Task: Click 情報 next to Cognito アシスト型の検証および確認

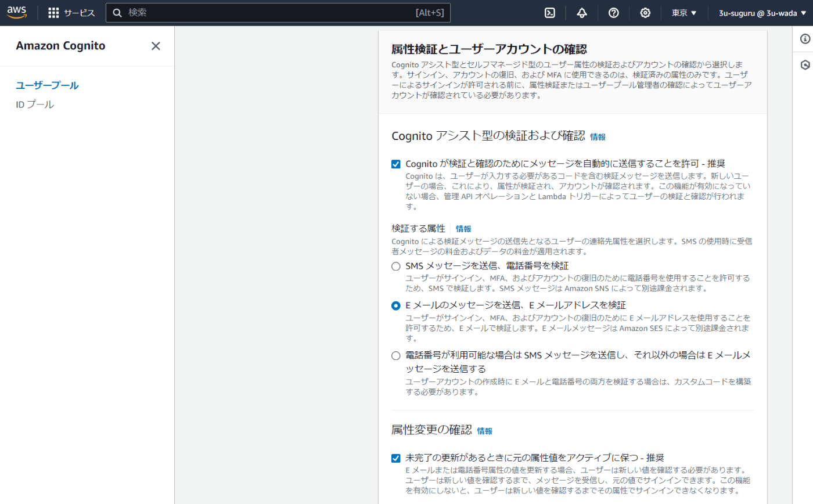Action: pyautogui.click(x=598, y=137)
